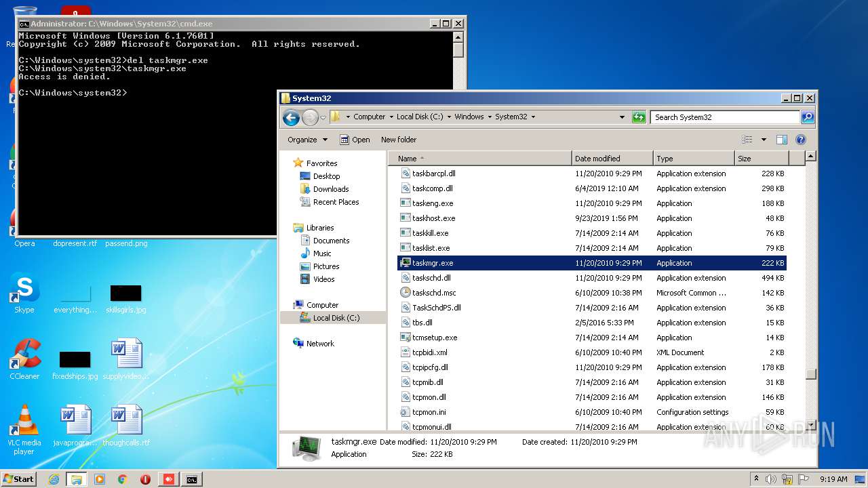Image resolution: width=868 pixels, height=488 pixels.
Task: Click the thoughcalls.rtf desktop document
Action: [126, 426]
